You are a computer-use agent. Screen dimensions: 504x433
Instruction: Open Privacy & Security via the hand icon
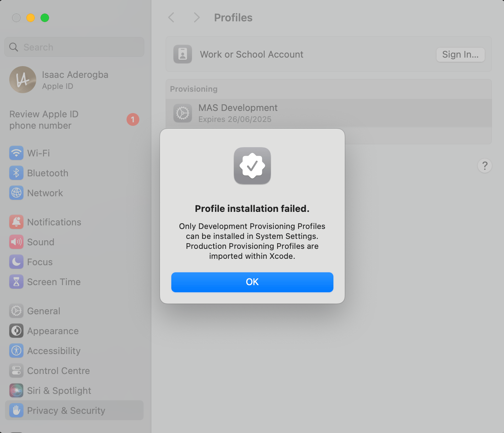click(16, 410)
